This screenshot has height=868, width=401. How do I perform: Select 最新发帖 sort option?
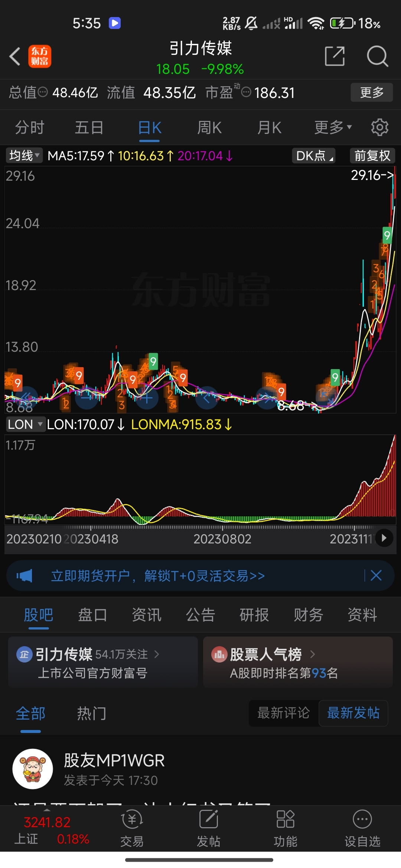(353, 713)
